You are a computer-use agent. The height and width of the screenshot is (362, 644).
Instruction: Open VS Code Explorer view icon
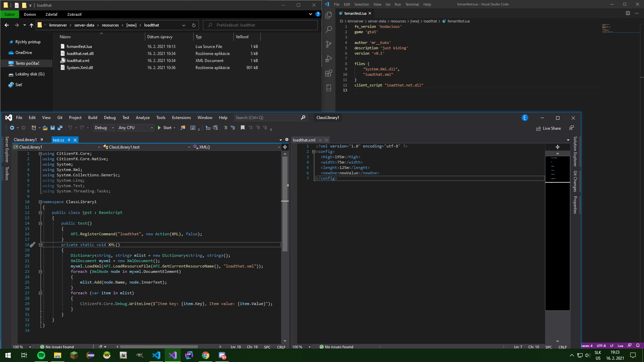pyautogui.click(x=329, y=15)
